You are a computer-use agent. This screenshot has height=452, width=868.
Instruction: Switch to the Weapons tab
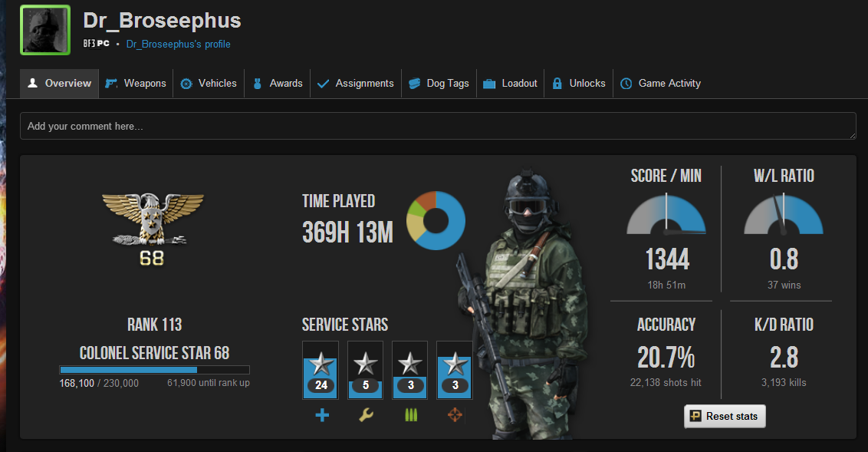click(x=136, y=84)
